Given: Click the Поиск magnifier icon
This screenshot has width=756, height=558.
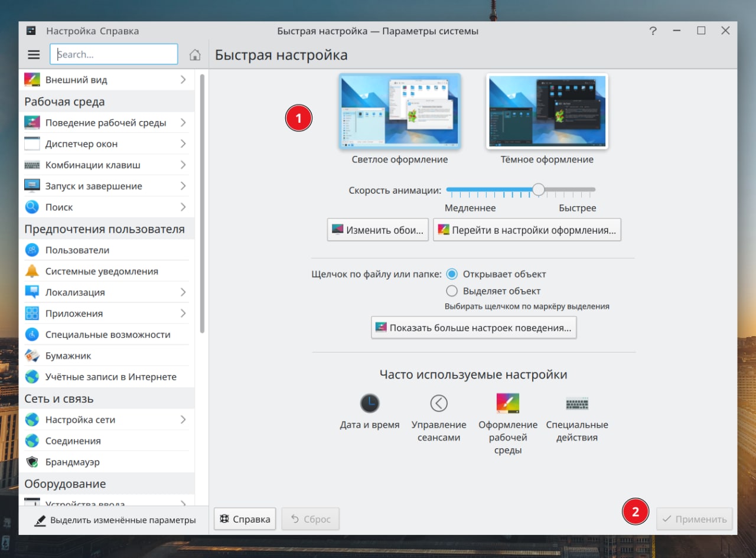Looking at the screenshot, I should click(x=32, y=207).
